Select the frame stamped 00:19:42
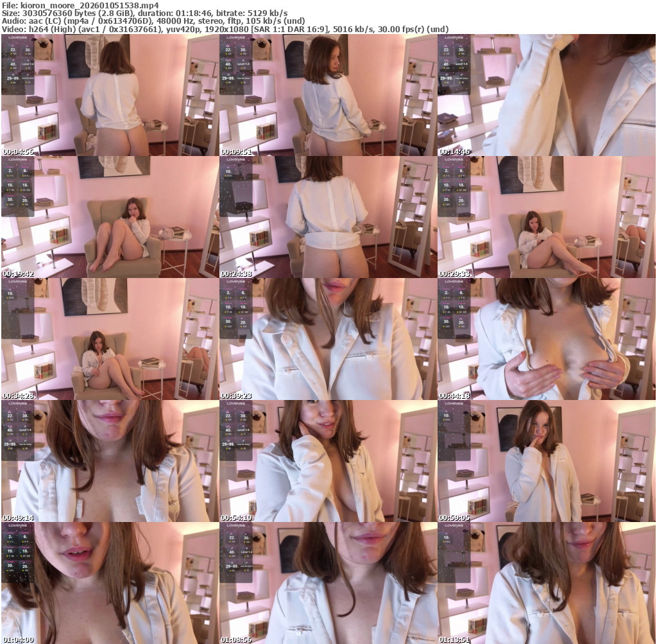The width and height of the screenshot is (657, 644). tap(110, 217)
